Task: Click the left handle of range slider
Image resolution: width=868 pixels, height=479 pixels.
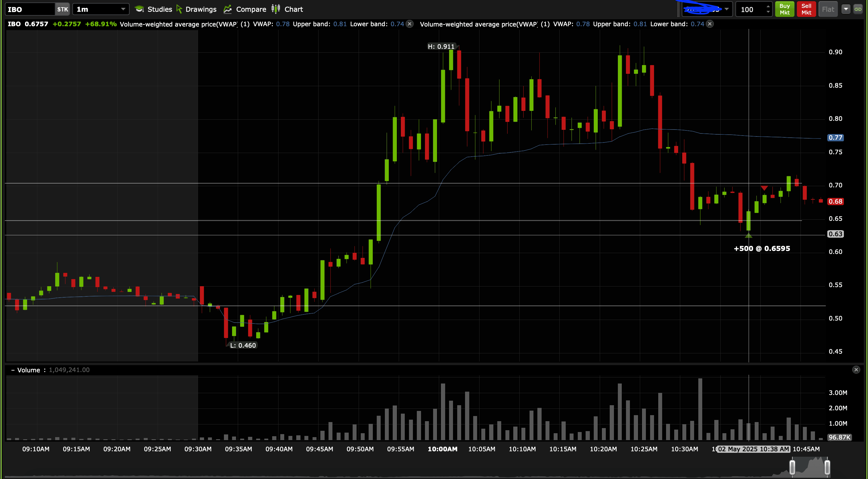Action: click(x=792, y=467)
